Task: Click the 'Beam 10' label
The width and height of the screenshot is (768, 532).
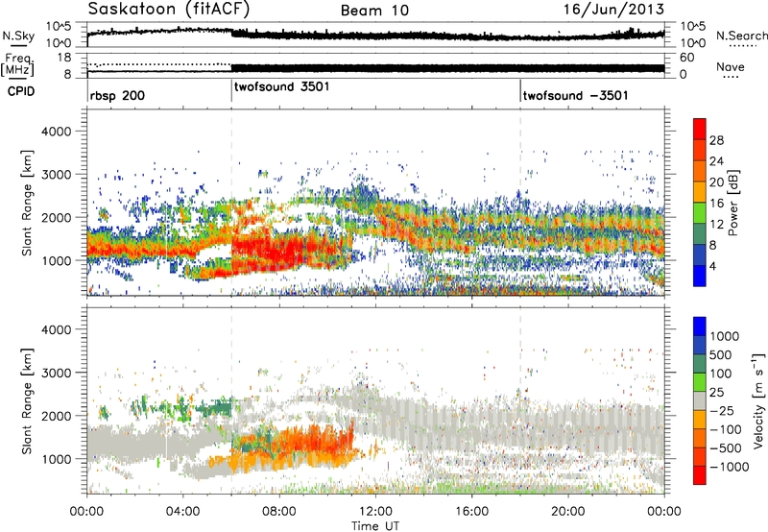Action: pos(374,11)
